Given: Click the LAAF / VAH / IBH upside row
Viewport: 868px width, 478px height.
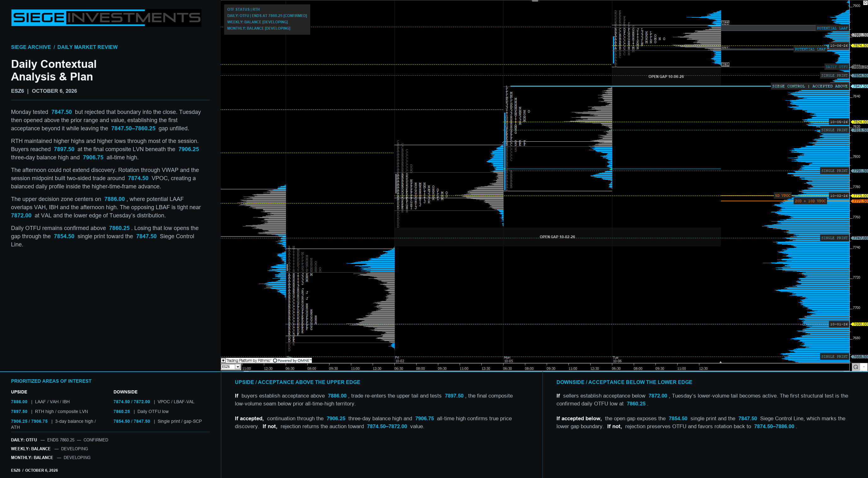Looking at the screenshot, I should pyautogui.click(x=40, y=402).
